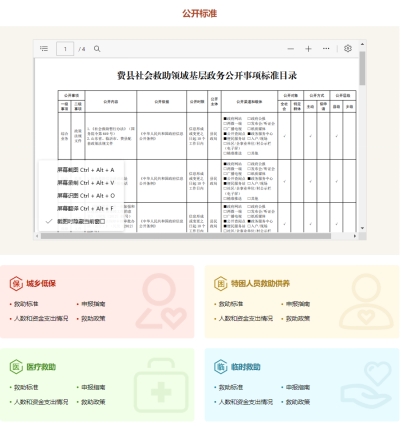Click the yellow 困 hexagon icon
This screenshot has width=404, height=426.
(x=221, y=284)
